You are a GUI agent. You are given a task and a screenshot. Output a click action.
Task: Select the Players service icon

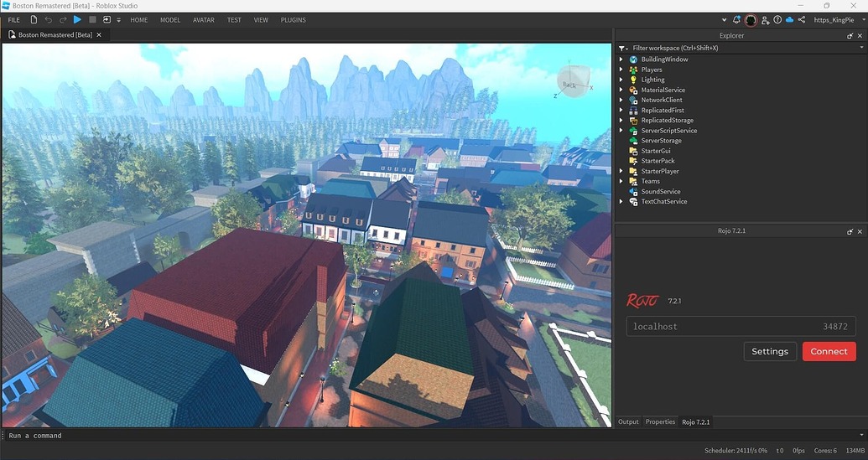tap(633, 70)
